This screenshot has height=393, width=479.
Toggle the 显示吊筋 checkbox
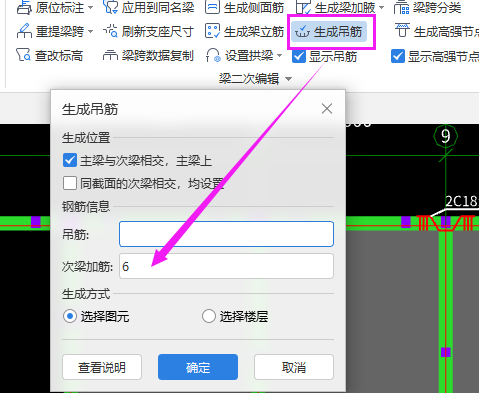coord(299,56)
